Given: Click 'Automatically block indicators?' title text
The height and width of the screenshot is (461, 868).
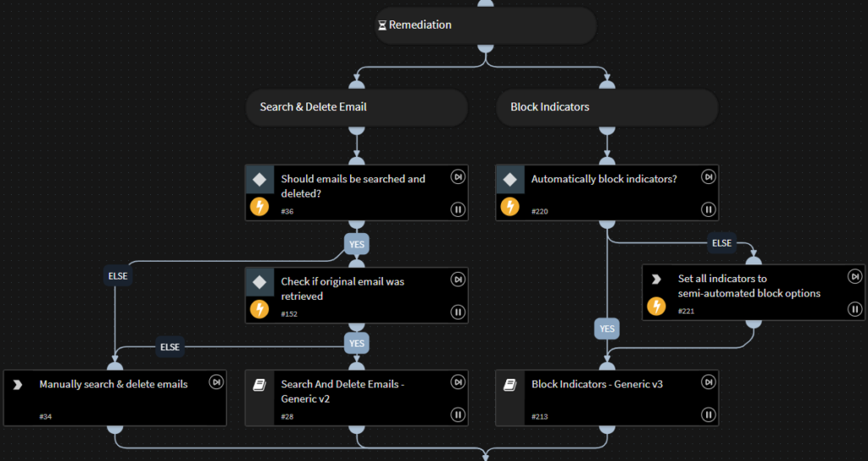Looking at the screenshot, I should 604,180.
